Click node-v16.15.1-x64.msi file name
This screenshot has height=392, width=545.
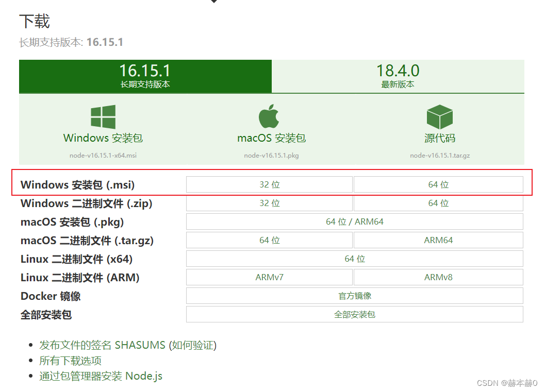tap(103, 155)
